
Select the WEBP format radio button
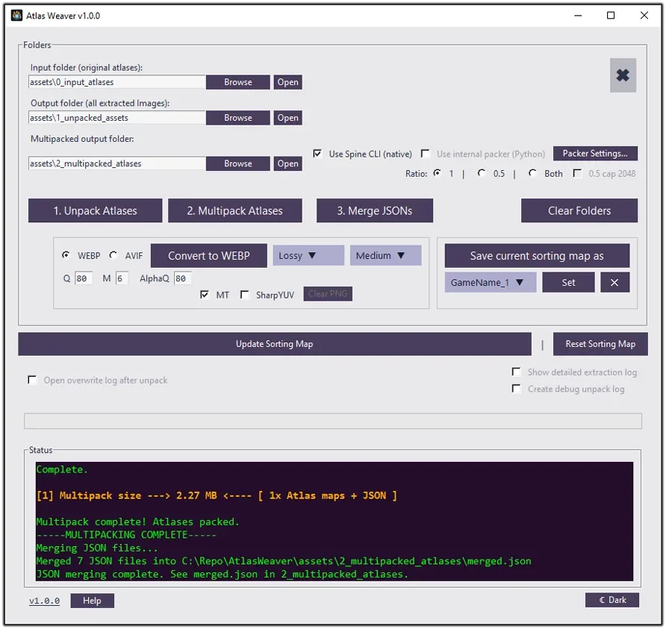66,257
